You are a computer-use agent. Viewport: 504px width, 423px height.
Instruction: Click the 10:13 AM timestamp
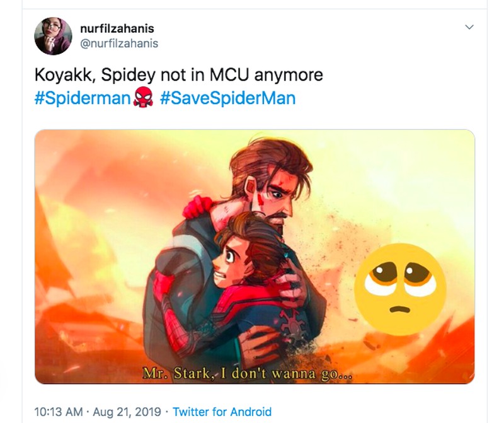(x=58, y=412)
